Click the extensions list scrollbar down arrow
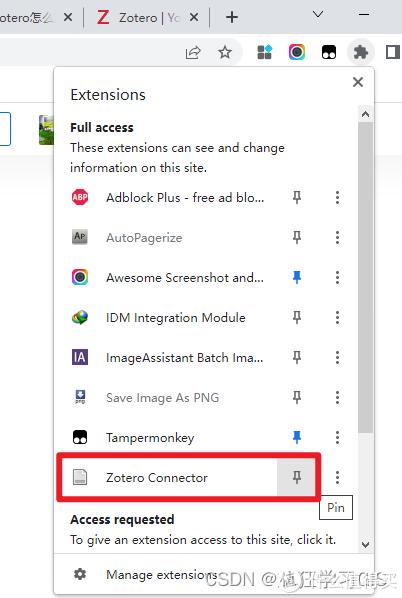 click(365, 544)
